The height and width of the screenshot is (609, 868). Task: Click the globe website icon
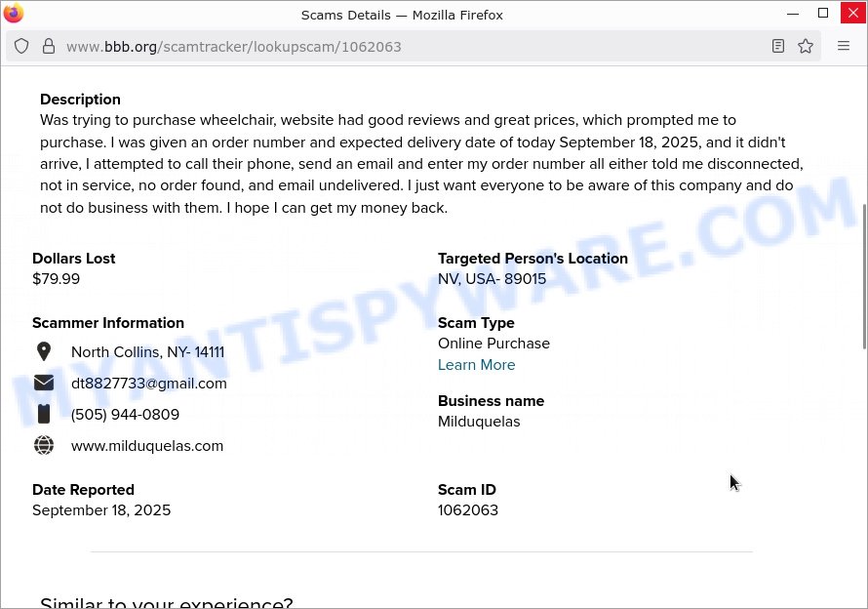44,445
